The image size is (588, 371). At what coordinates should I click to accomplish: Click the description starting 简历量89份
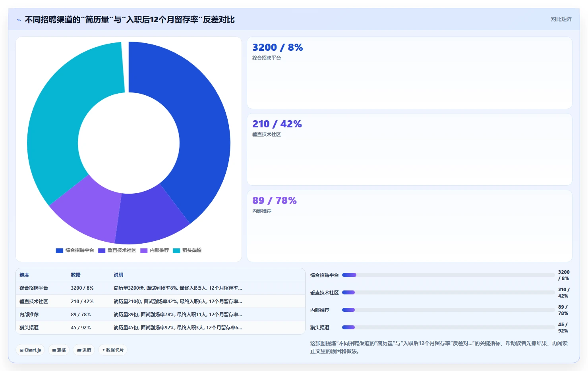[178, 315]
